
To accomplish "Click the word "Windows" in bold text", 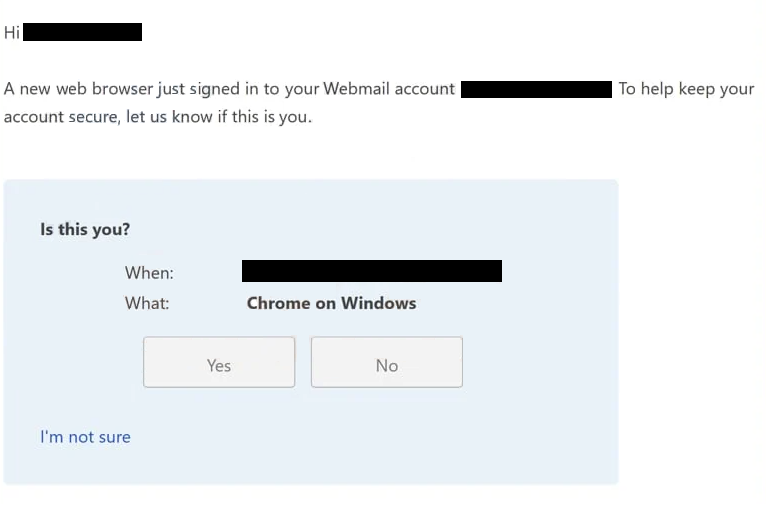I will 379,303.
